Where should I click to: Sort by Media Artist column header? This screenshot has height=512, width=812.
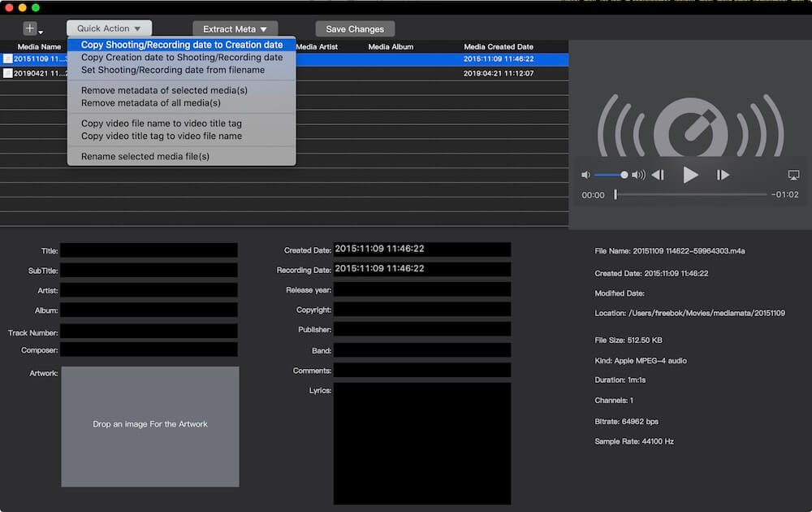pyautogui.click(x=317, y=46)
